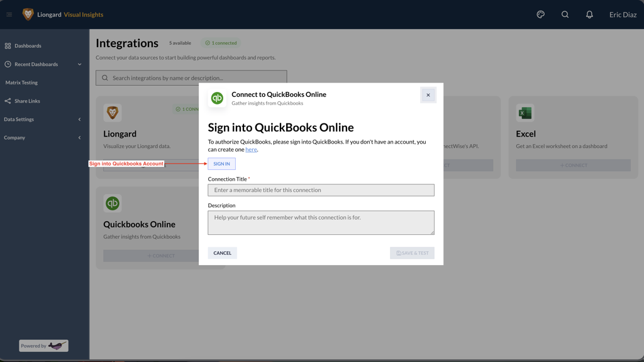Click the Liongard card title
The width and height of the screenshot is (644, 362).
point(119,133)
